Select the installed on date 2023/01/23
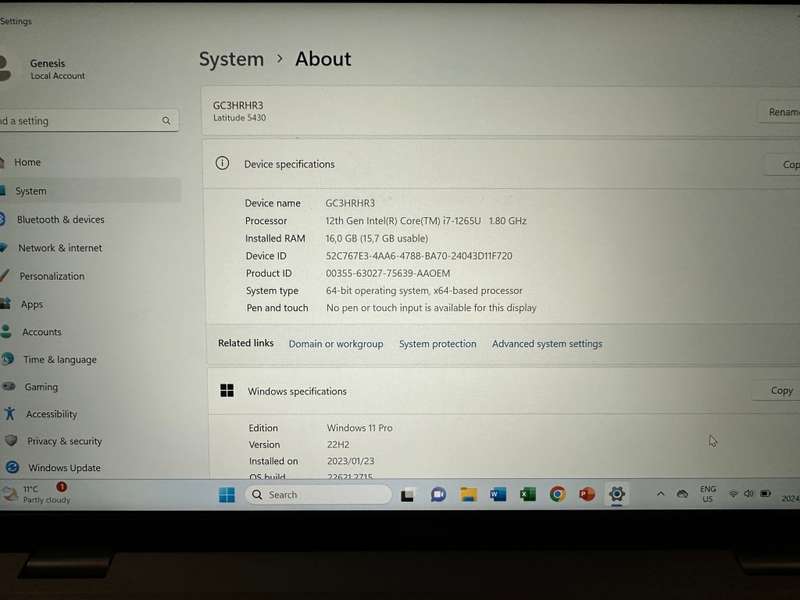 coord(351,461)
